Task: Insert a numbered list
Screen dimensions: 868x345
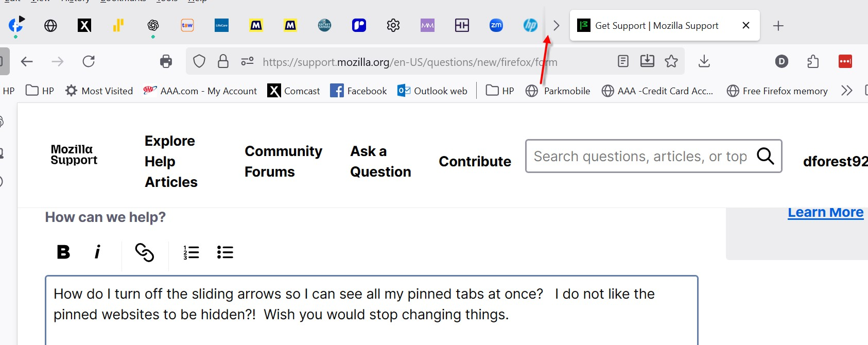Action: pos(191,252)
